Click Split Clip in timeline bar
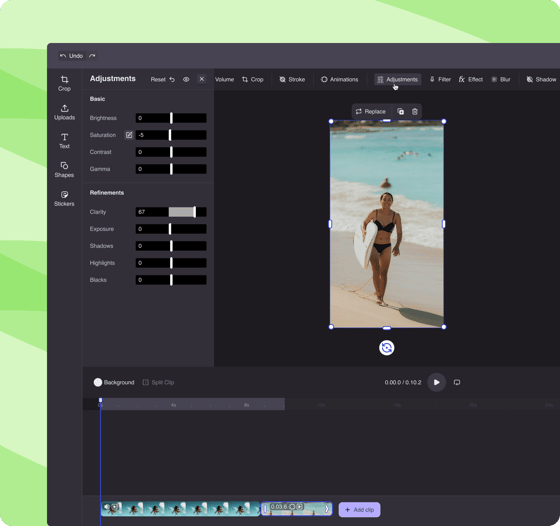The height and width of the screenshot is (526, 560). coord(158,382)
